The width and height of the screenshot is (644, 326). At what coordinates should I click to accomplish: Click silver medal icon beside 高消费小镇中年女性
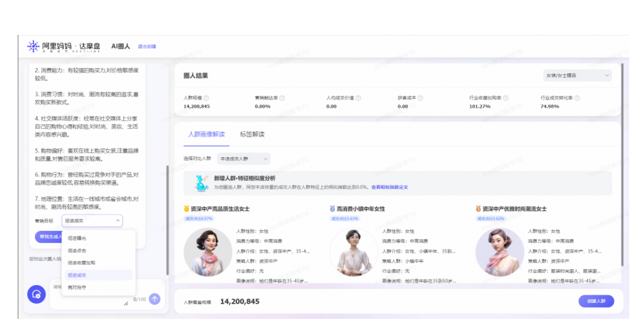[x=332, y=209]
